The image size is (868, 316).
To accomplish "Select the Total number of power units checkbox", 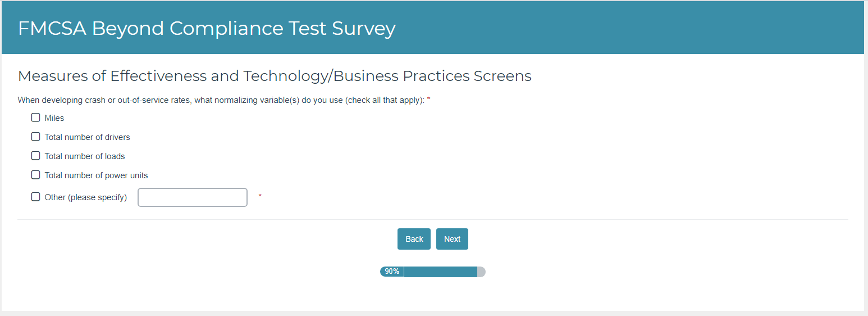I will [36, 175].
